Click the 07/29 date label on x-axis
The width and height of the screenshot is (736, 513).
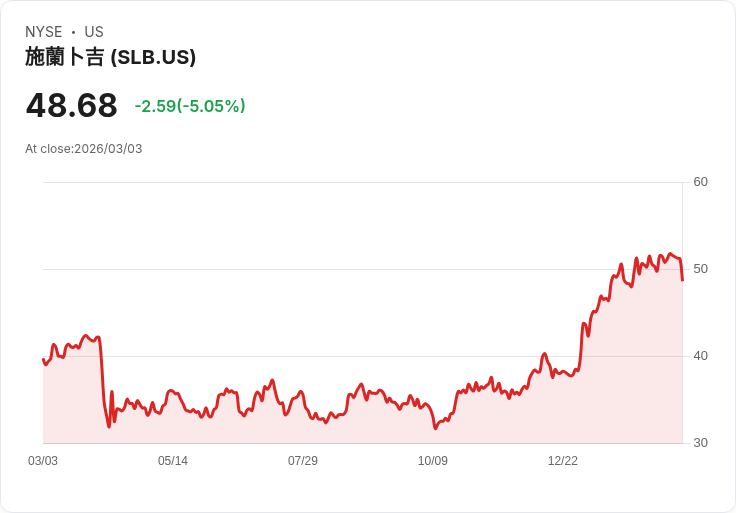pyautogui.click(x=303, y=461)
